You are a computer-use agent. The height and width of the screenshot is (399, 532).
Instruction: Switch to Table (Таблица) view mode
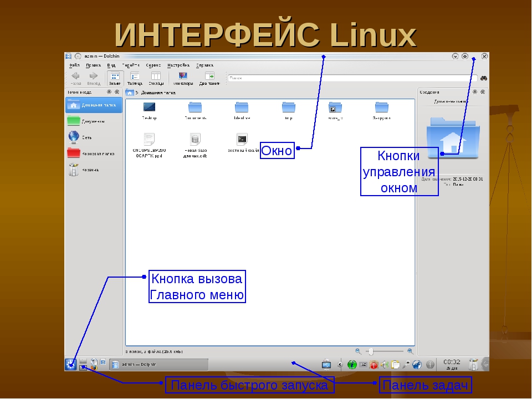[x=135, y=78]
